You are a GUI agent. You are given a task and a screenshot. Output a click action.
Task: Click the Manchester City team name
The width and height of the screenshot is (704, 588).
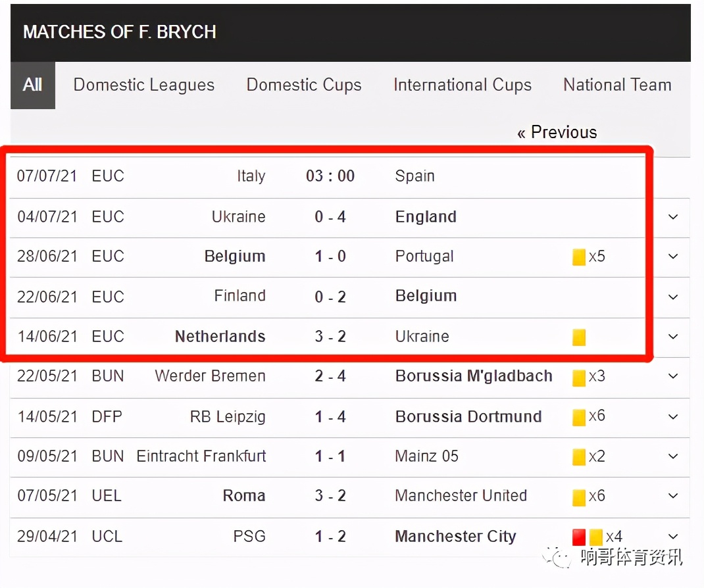point(455,537)
